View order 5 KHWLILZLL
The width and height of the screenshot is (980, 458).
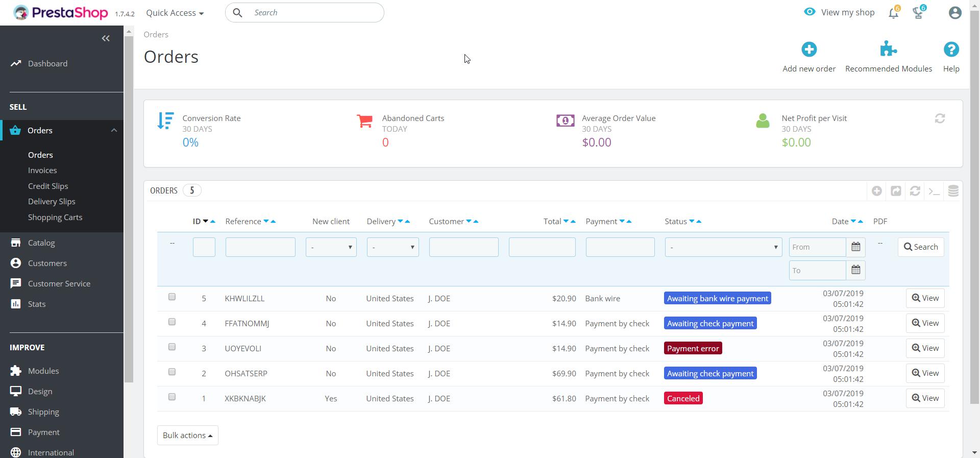point(925,298)
